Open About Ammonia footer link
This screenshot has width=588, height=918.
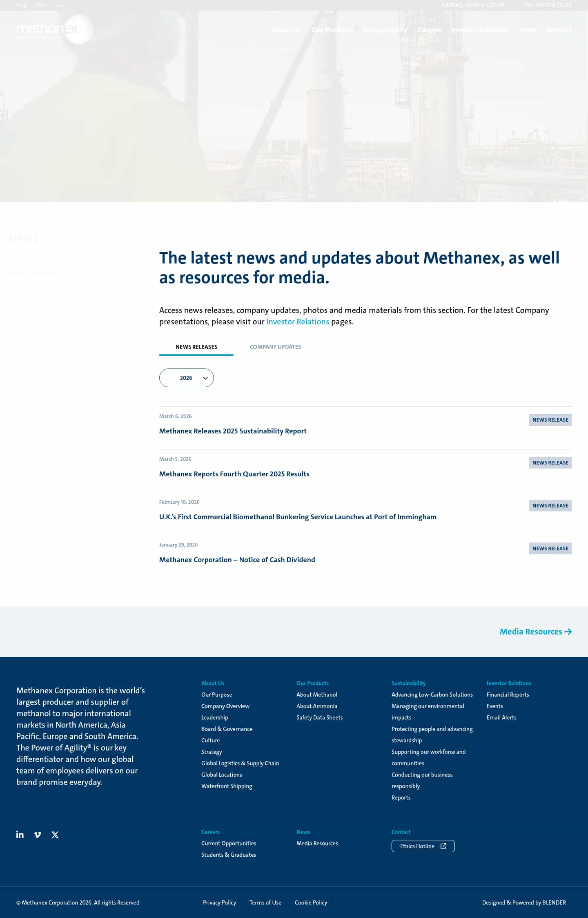pos(317,706)
